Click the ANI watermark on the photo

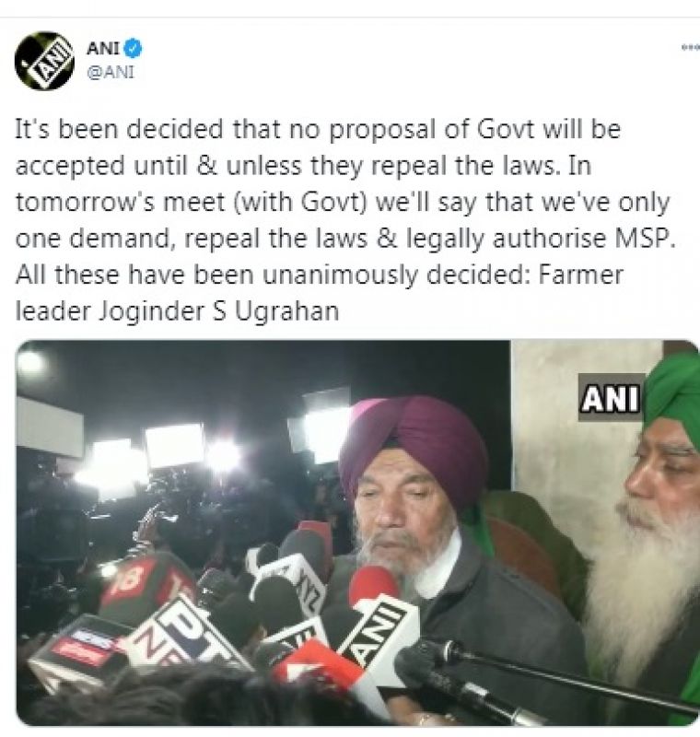[x=611, y=398]
